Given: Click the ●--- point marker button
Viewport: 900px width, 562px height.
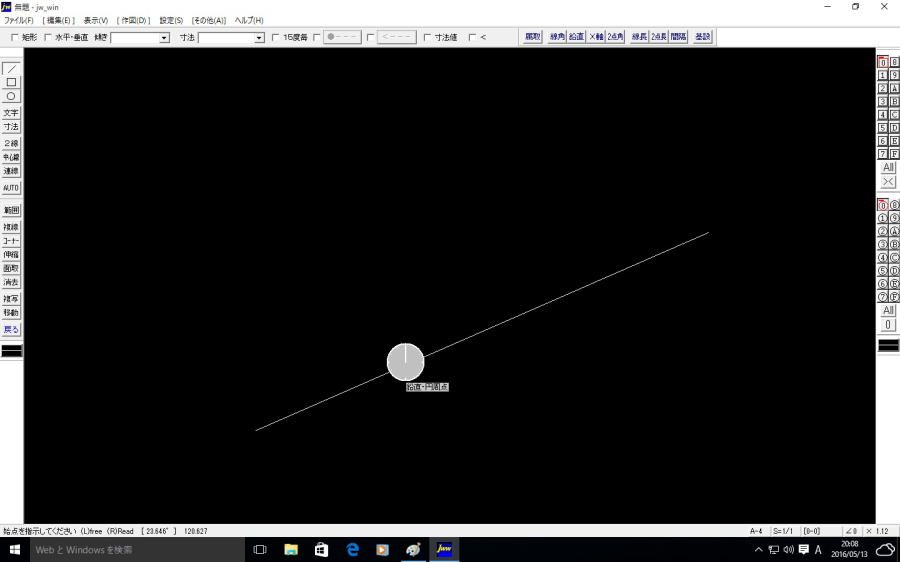Looking at the screenshot, I should pos(342,37).
